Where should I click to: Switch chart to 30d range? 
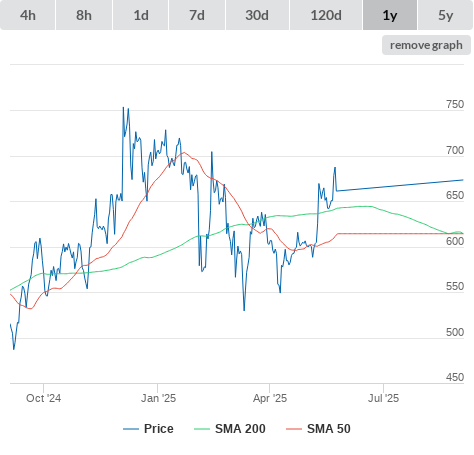pyautogui.click(x=257, y=15)
